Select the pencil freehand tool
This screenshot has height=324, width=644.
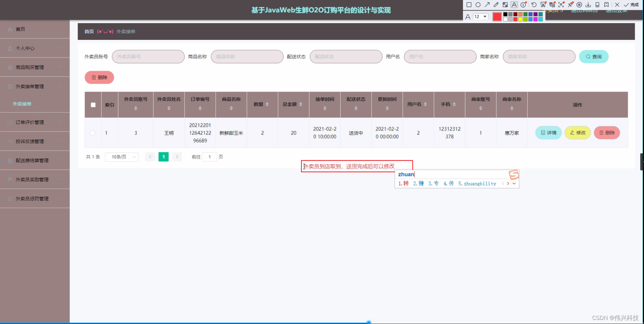(x=496, y=4)
